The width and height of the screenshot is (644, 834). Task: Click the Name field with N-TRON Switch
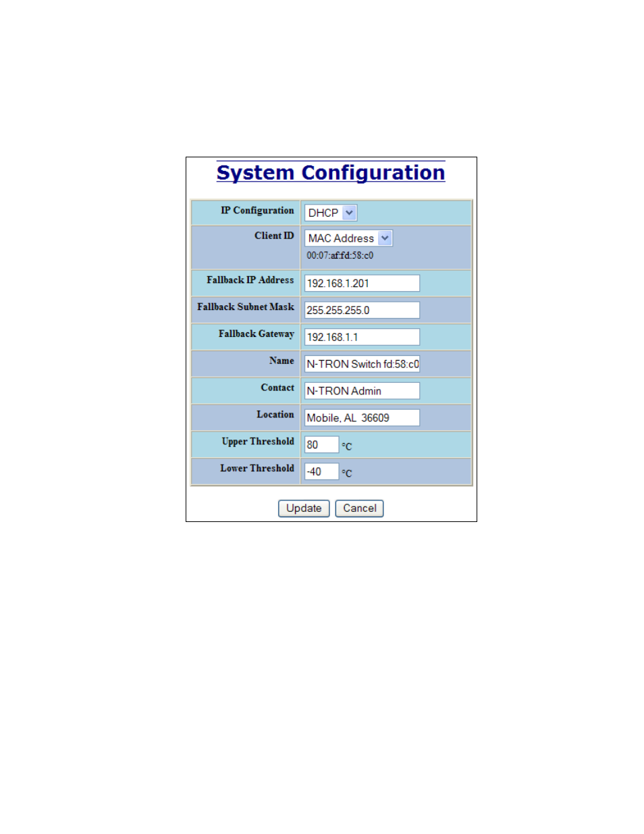tap(362, 365)
